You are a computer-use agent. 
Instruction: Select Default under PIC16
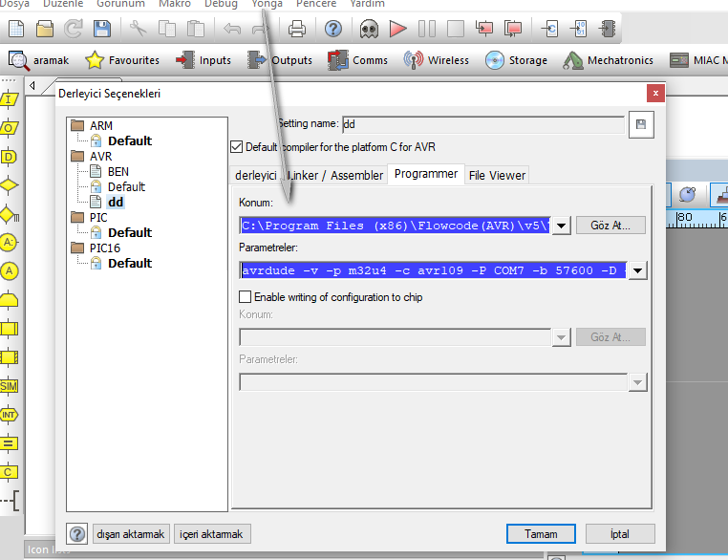point(130,264)
